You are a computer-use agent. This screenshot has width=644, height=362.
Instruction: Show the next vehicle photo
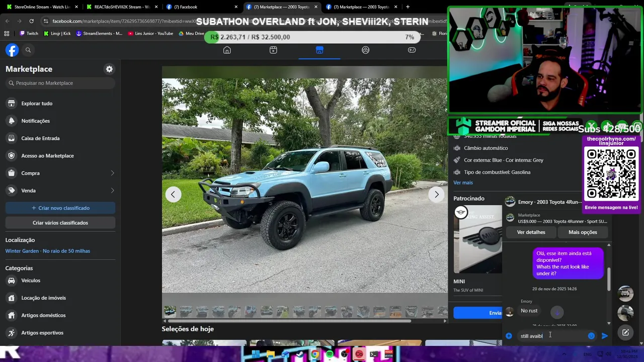pos(436,194)
